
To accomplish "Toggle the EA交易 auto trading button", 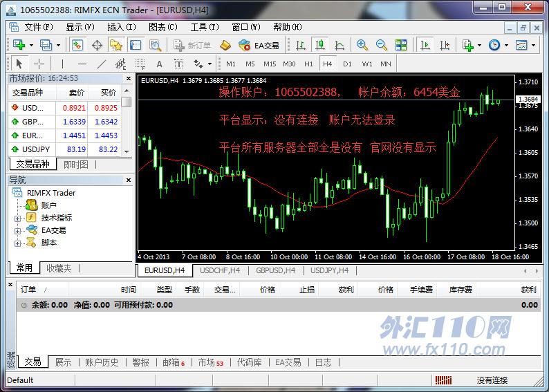I will click(x=259, y=45).
